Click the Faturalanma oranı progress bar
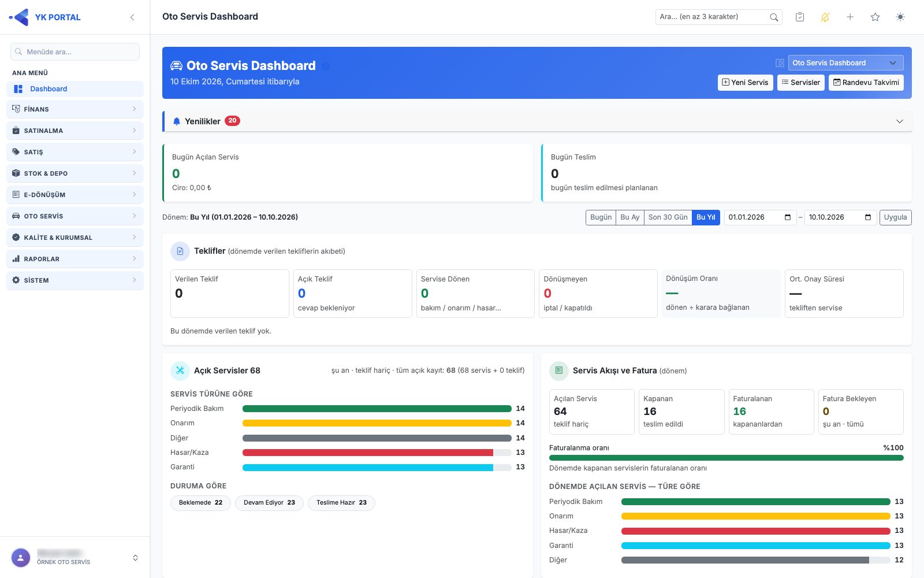924x578 pixels. (726, 458)
